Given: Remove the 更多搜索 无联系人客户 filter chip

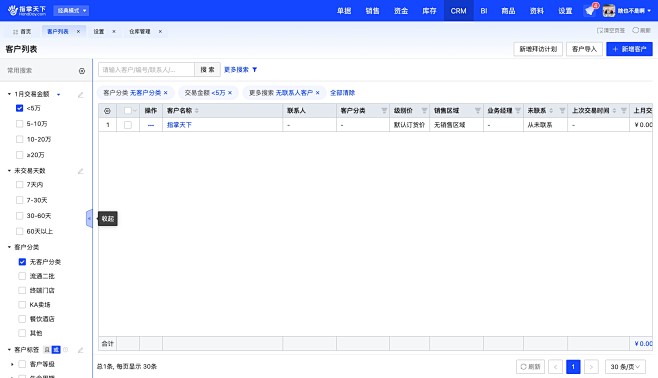Looking at the screenshot, I should tap(318, 93).
